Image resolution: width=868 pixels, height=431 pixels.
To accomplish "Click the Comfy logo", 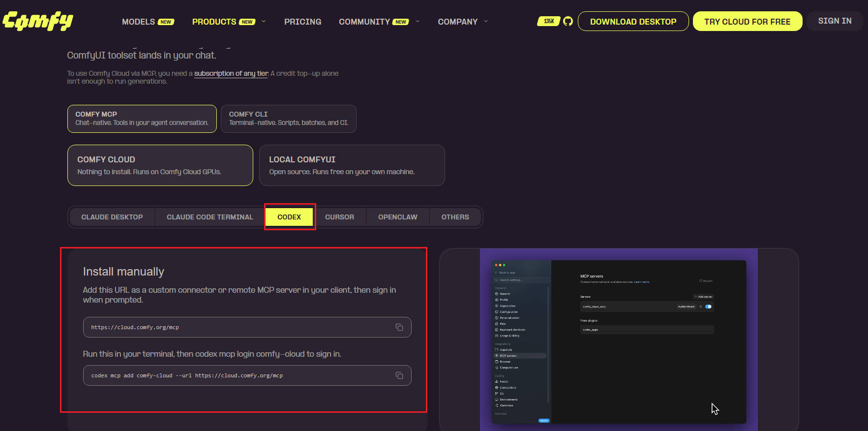I will (x=38, y=21).
